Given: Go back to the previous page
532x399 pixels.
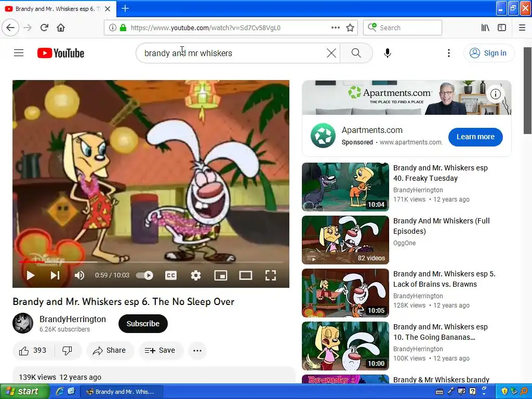Looking at the screenshot, I should click(10, 28).
